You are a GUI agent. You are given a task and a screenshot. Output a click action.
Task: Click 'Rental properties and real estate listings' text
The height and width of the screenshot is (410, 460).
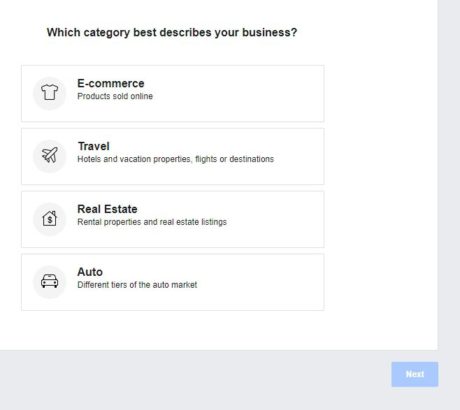pyautogui.click(x=152, y=222)
